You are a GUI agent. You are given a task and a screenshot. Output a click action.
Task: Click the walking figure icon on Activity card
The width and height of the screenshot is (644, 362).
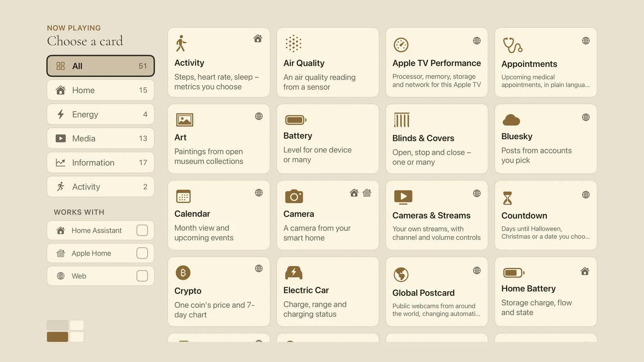[181, 43]
